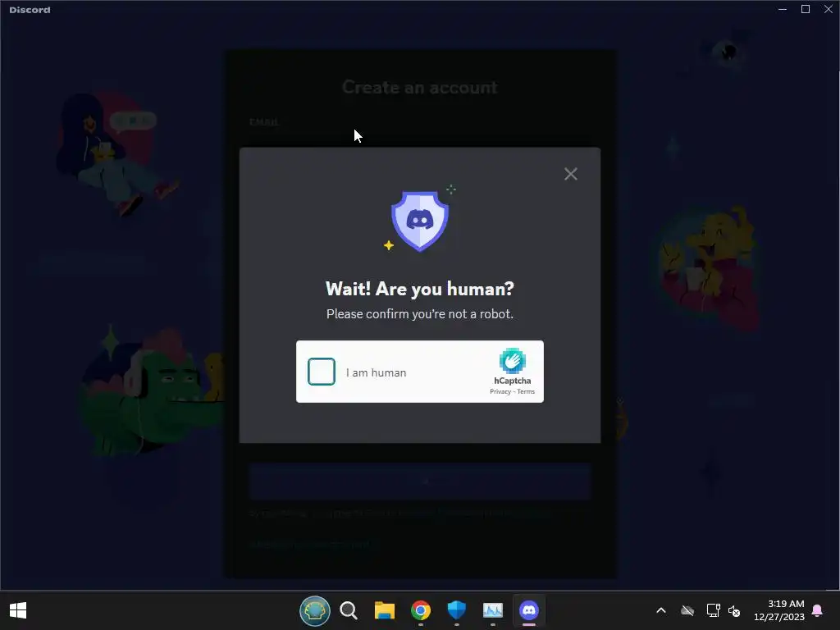Click the seashell app icon in taskbar
Viewport: 840px width, 630px height.
pos(314,610)
